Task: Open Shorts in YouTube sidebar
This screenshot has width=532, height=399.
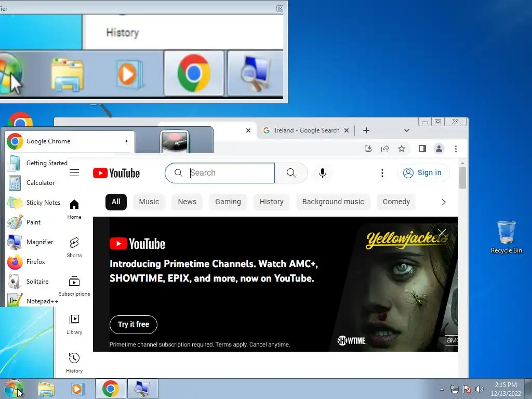Action: pos(74,248)
